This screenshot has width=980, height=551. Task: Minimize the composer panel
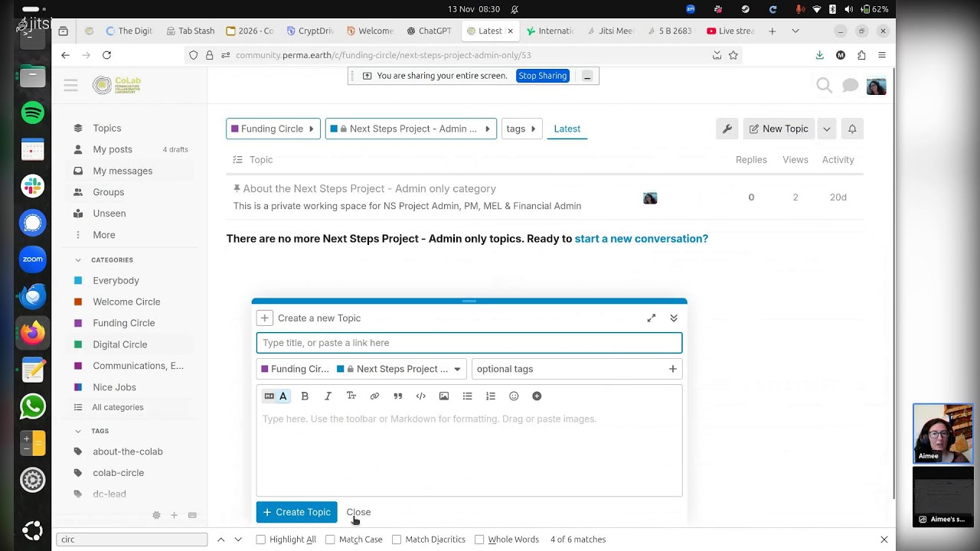674,318
